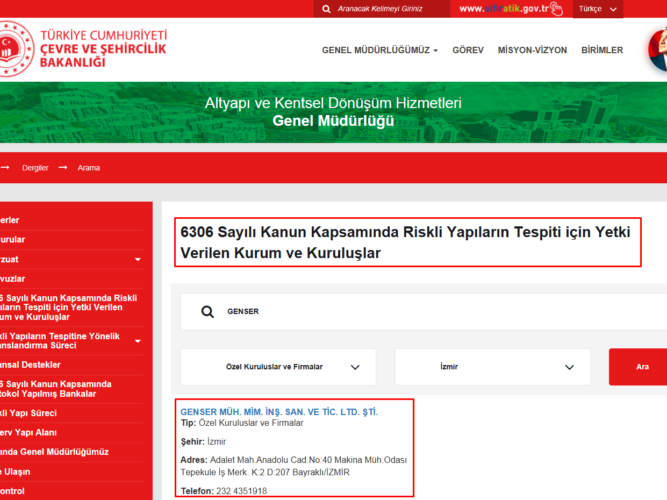Click the 'Altyapı ve Kentsel Dönüşüm Hizmetleri' banner title

pyautogui.click(x=333, y=103)
